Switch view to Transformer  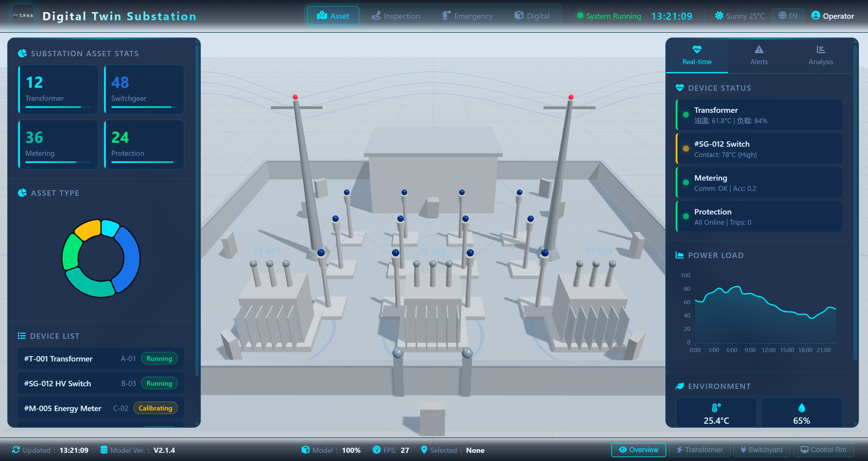click(x=700, y=450)
